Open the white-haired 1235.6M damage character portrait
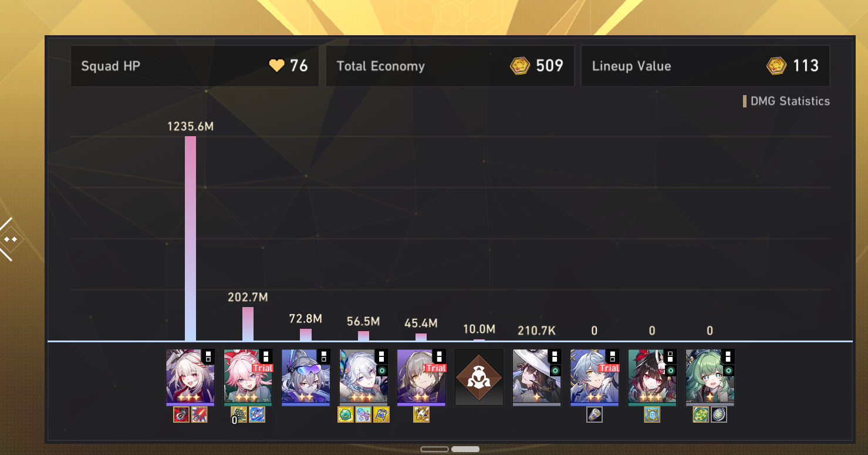 [x=190, y=378]
